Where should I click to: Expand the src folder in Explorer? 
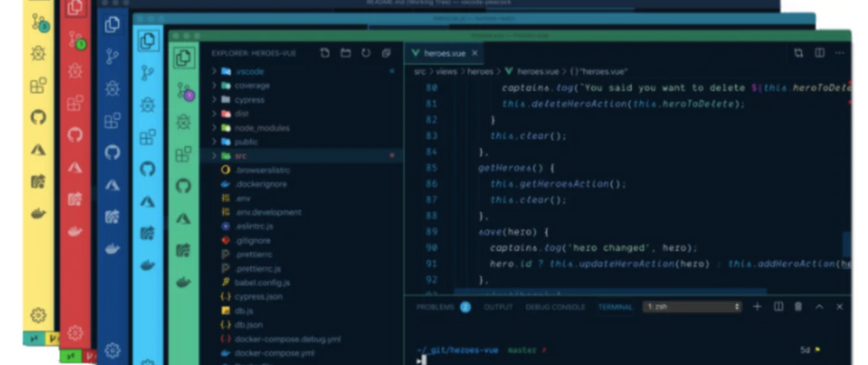[240, 156]
